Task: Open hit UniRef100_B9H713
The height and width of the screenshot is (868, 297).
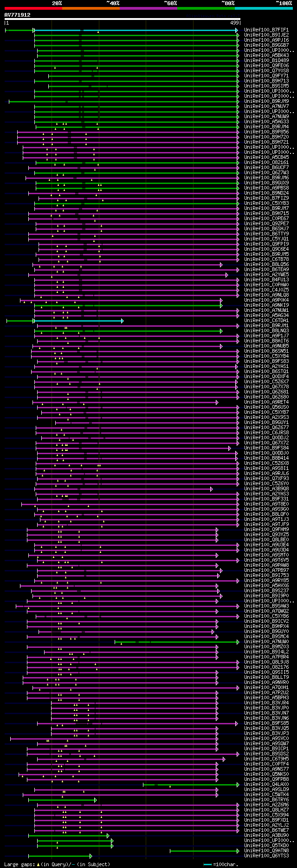Action: coord(266,81)
